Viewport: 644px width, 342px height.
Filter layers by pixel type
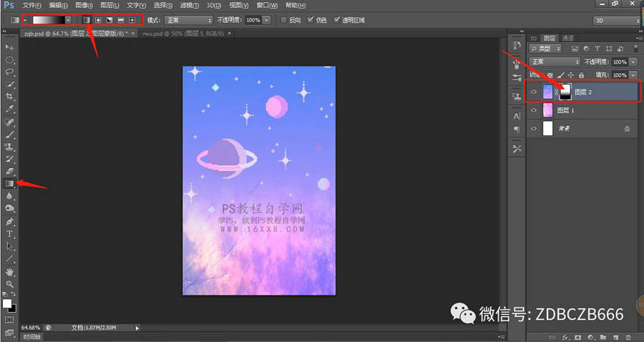tap(575, 49)
